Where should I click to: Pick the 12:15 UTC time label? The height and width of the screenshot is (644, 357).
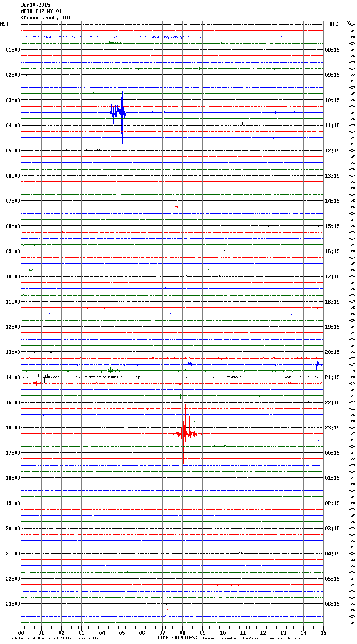[x=332, y=150]
